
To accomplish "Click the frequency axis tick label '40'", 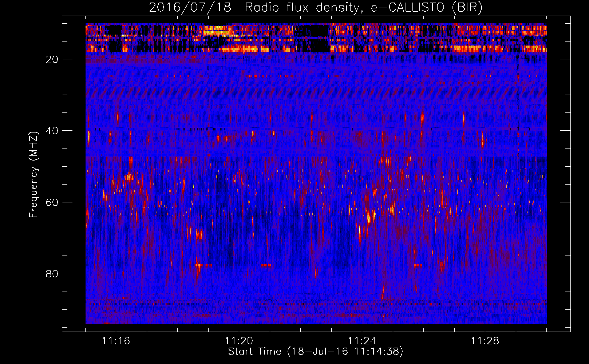I will 52,131.
